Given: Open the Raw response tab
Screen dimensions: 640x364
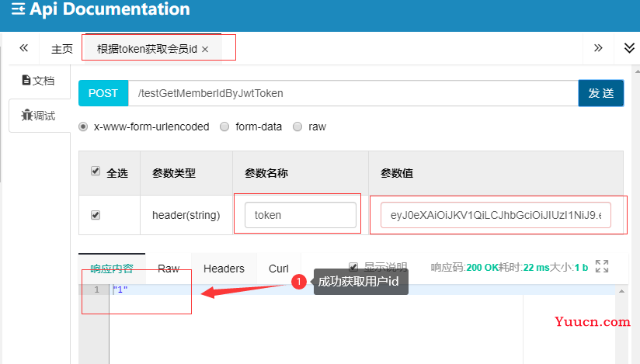Looking at the screenshot, I should (x=169, y=269).
